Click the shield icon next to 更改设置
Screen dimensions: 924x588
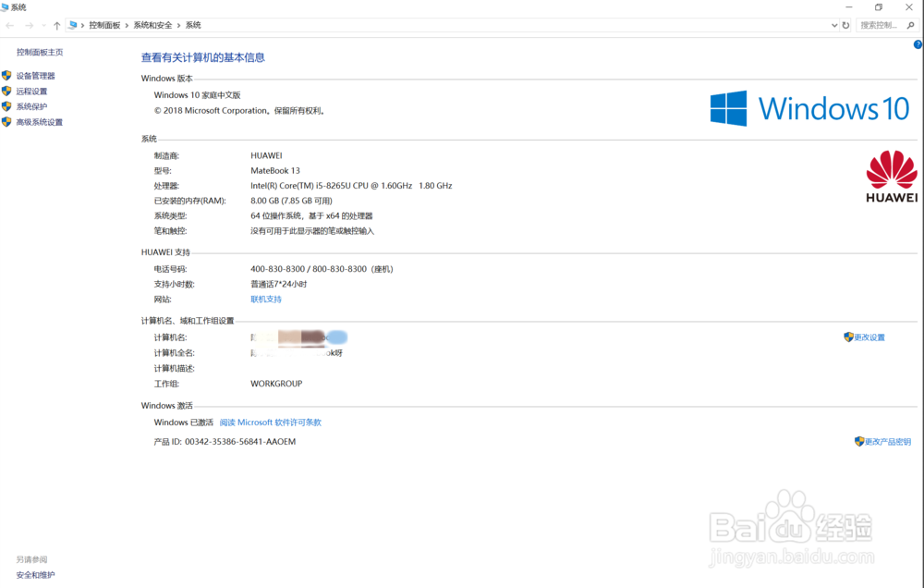[x=848, y=337]
